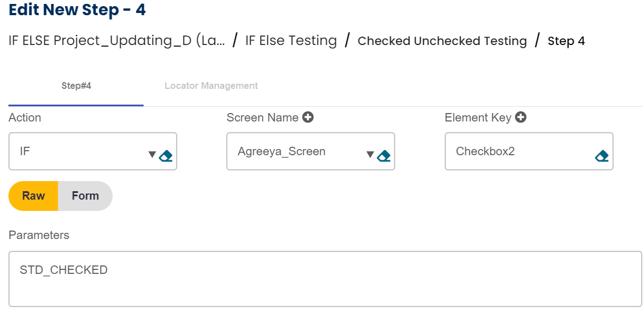The height and width of the screenshot is (311, 644).
Task: Click the plus icon beside Element Key
Action: pyautogui.click(x=521, y=118)
